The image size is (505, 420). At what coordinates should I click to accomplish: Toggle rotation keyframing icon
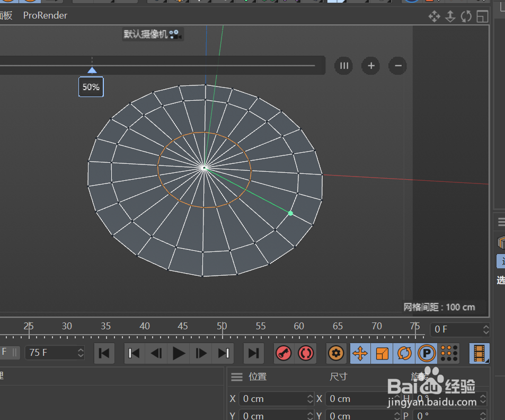pos(404,353)
